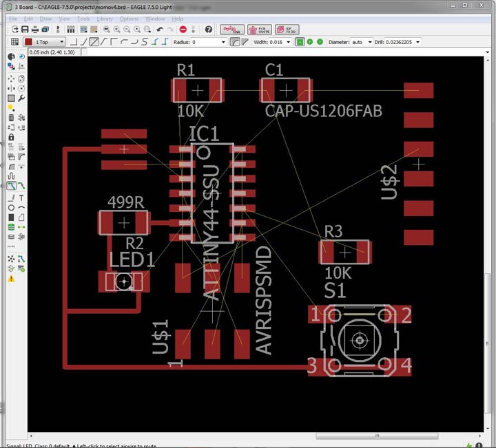Activate the Route airwire tool
Image resolution: width=496 pixels, height=448 pixels.
coord(11,186)
